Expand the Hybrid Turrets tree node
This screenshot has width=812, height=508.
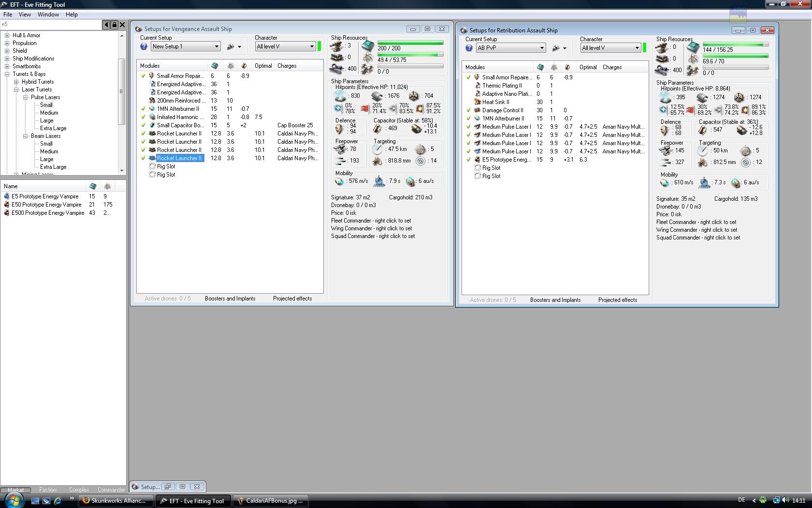coord(16,82)
